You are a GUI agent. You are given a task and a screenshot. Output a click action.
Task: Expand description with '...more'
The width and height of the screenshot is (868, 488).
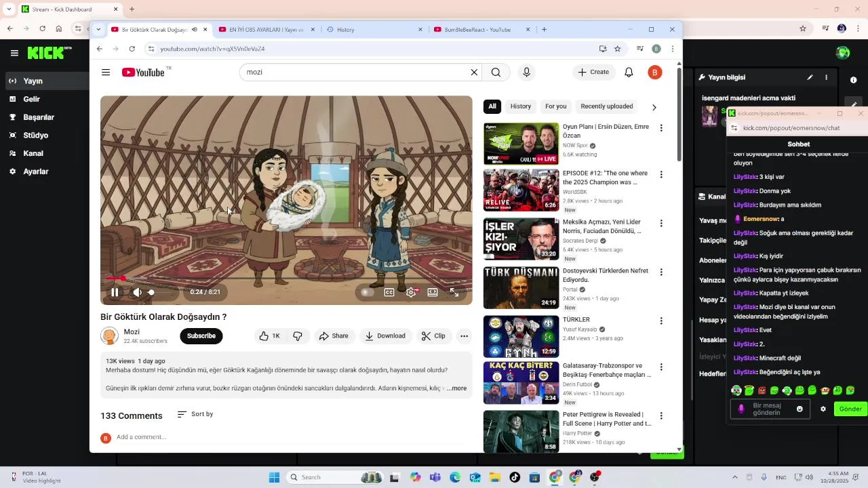click(457, 388)
